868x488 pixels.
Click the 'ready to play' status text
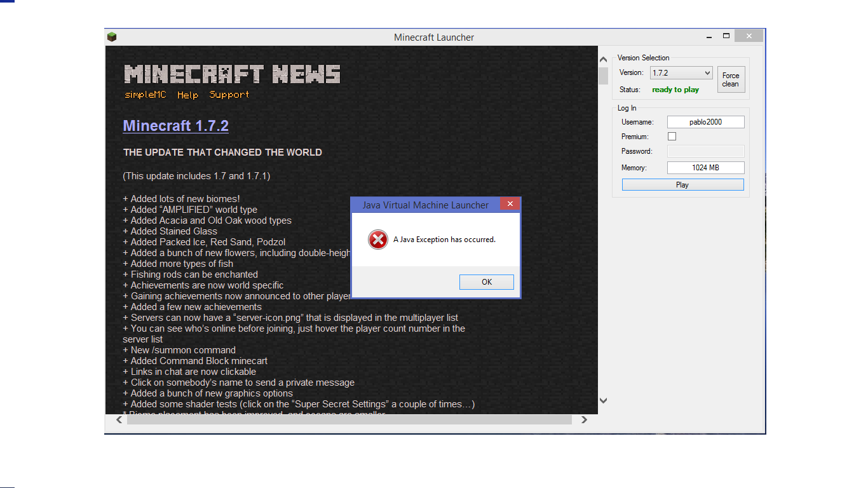675,90
